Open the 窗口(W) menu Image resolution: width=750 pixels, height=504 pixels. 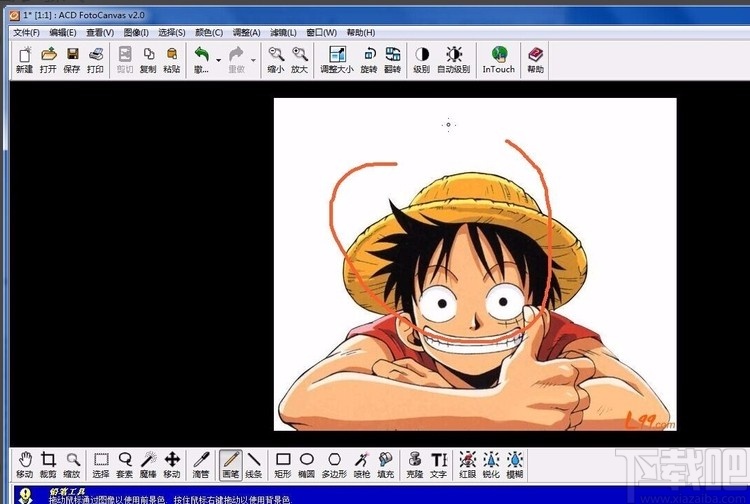point(321,33)
